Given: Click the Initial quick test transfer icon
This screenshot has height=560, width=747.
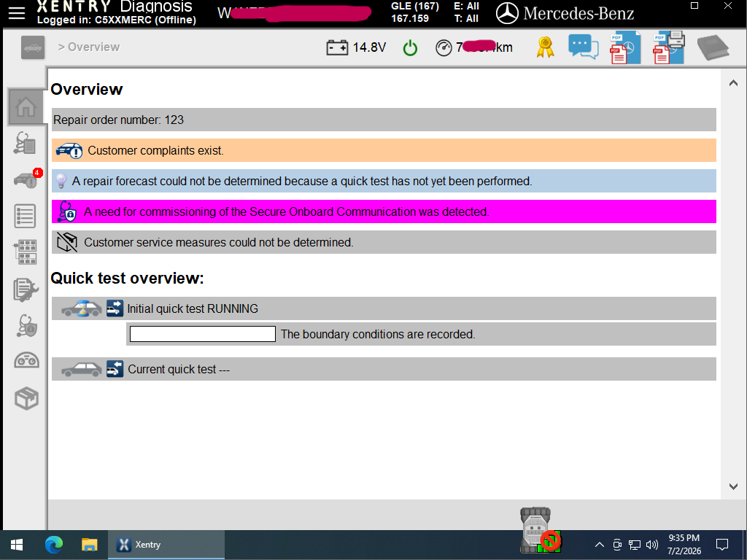Looking at the screenshot, I should pyautogui.click(x=115, y=308).
